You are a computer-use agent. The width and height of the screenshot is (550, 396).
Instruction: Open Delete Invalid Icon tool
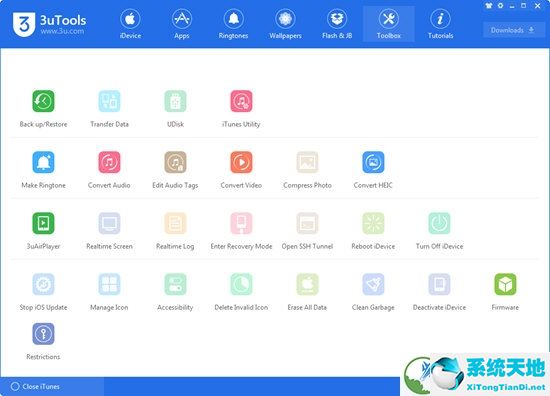(x=241, y=284)
